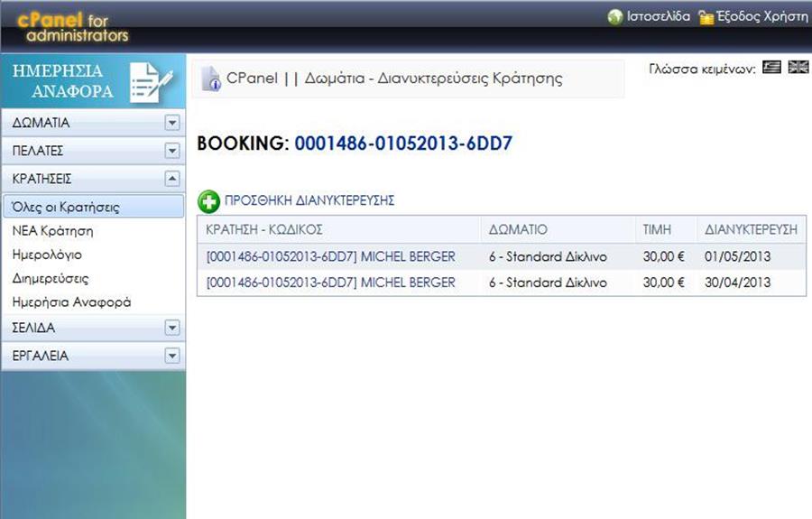Open the ΕΡΓΑΛΕΙΑ menu header
Viewport: 812px width, 519px height.
pos(93,356)
